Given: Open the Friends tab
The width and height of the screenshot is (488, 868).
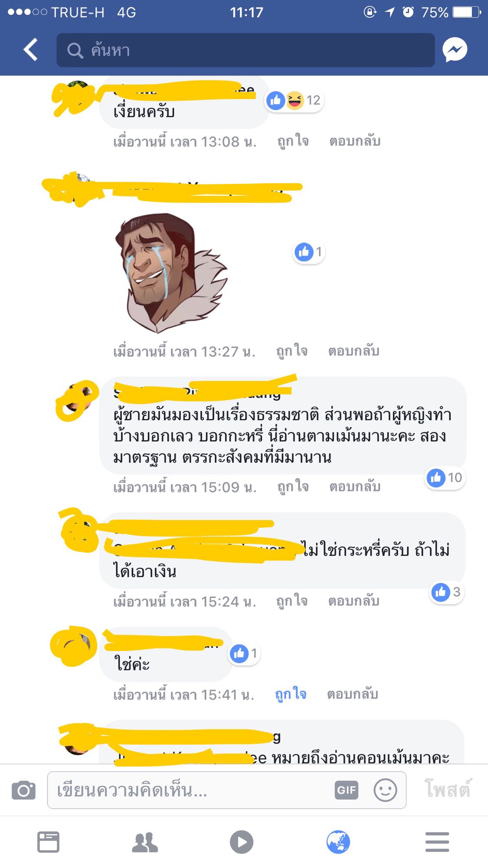Looking at the screenshot, I should click(x=145, y=842).
